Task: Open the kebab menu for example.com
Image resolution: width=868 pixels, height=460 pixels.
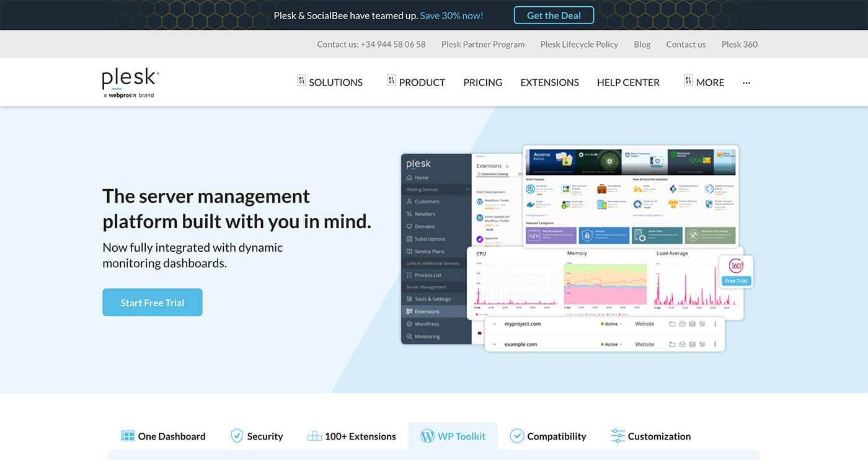Action: point(715,344)
